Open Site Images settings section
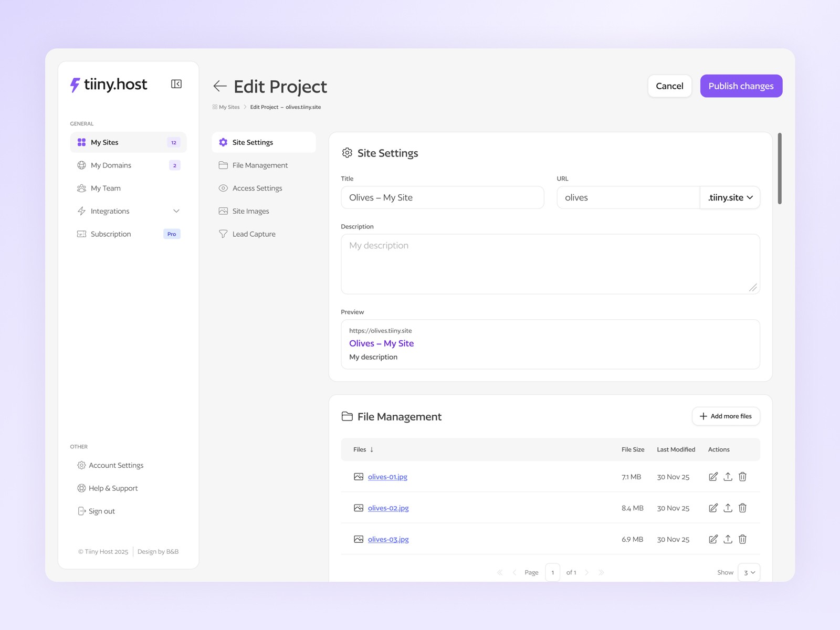Viewport: 840px width, 630px height. coord(250,211)
